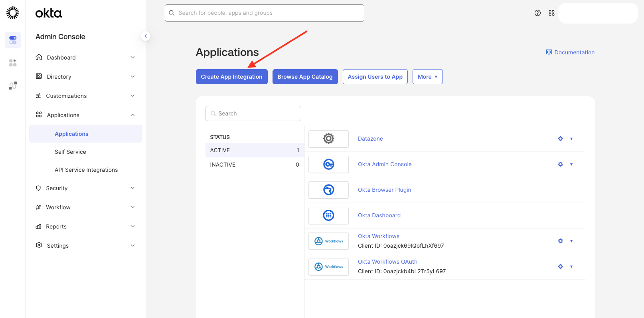Click Browse App Catalog button
Screen dimensions: 644x318
(305, 77)
